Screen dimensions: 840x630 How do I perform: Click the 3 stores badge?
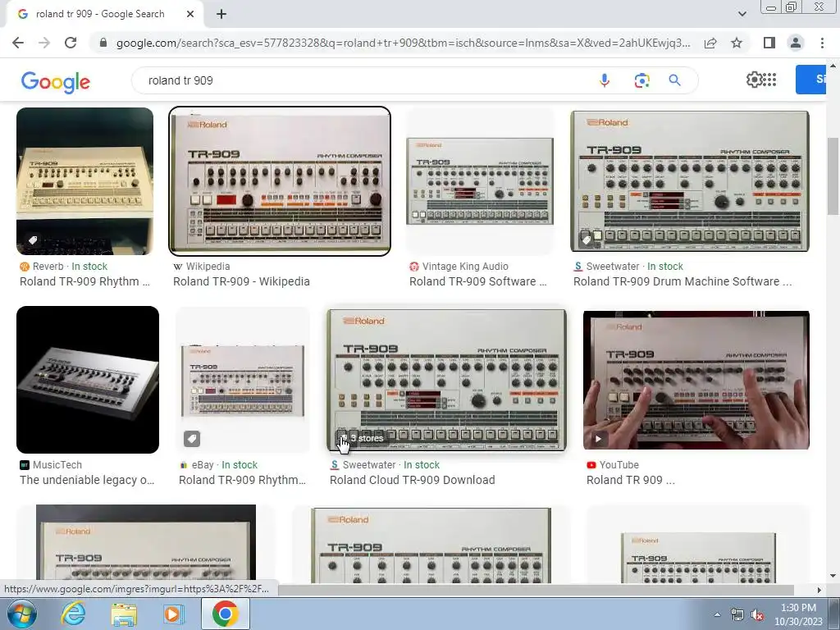[363, 438]
